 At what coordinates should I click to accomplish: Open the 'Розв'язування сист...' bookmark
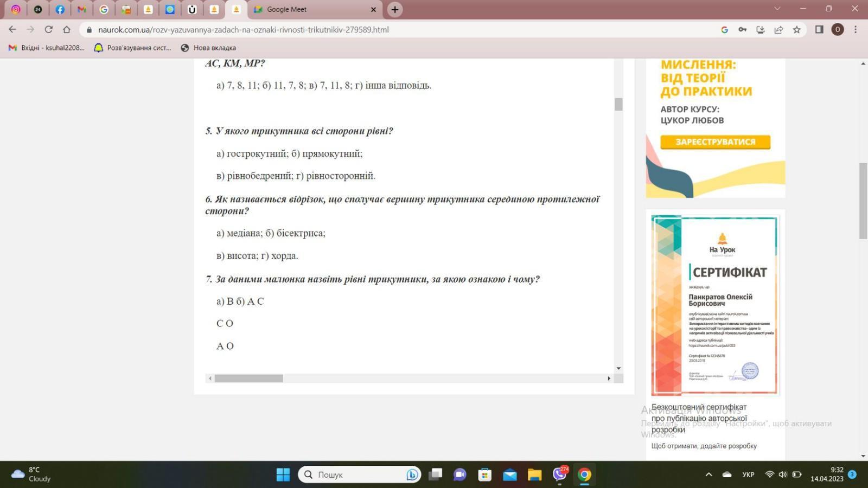click(x=133, y=48)
